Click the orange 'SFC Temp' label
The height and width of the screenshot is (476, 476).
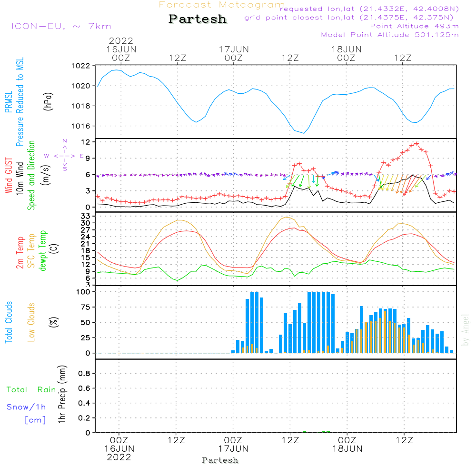(x=31, y=251)
